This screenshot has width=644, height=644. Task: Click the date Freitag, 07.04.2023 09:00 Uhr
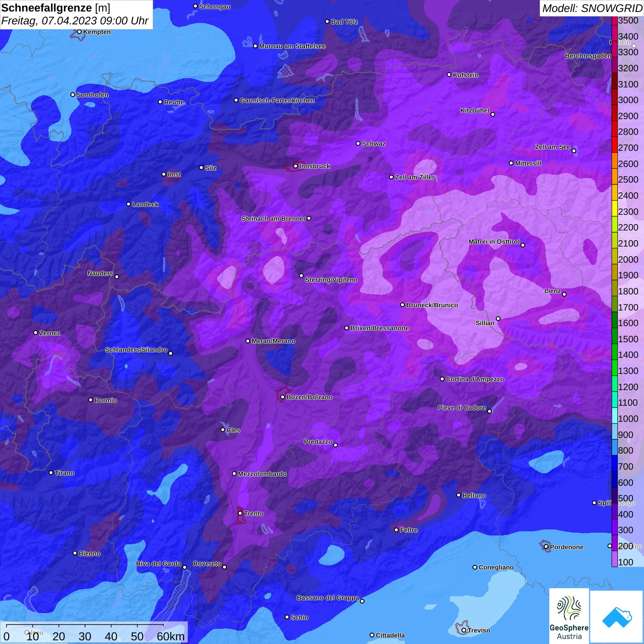point(75,21)
